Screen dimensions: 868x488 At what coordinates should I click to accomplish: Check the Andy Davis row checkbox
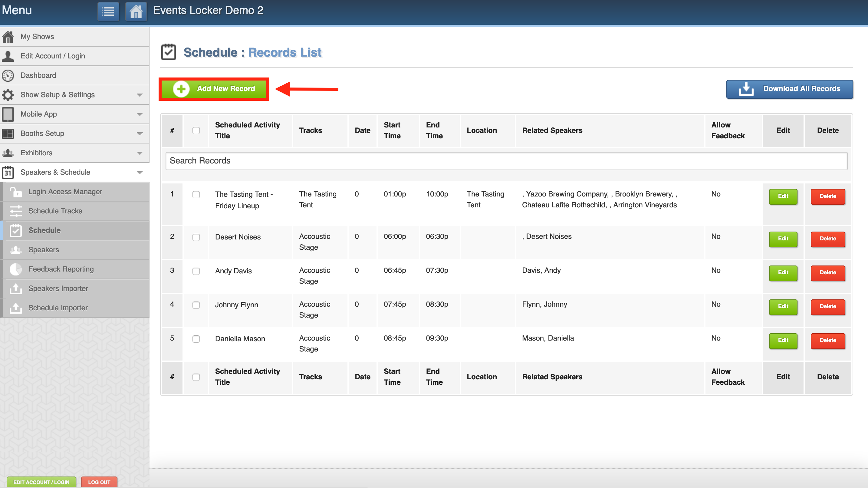tap(196, 271)
